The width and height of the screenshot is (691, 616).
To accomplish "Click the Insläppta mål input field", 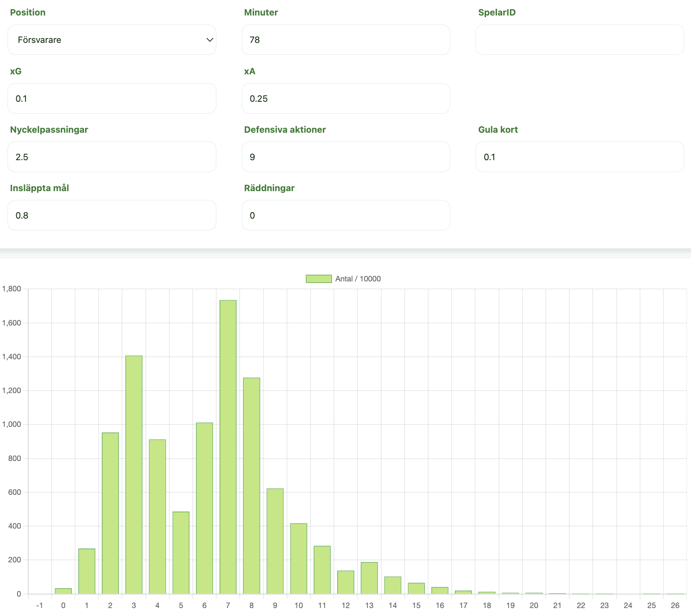I will click(x=111, y=215).
